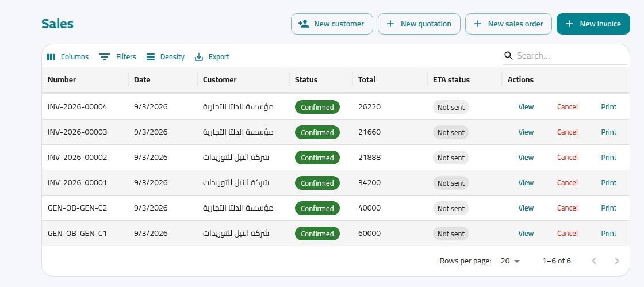
Task: Click the Sales page heading
Action: (x=57, y=24)
